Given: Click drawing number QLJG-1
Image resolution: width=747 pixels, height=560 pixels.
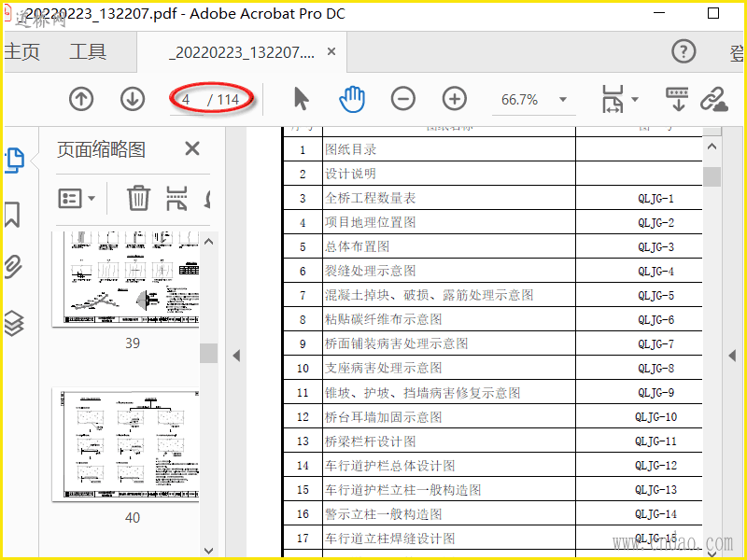Looking at the screenshot, I should [656, 199].
